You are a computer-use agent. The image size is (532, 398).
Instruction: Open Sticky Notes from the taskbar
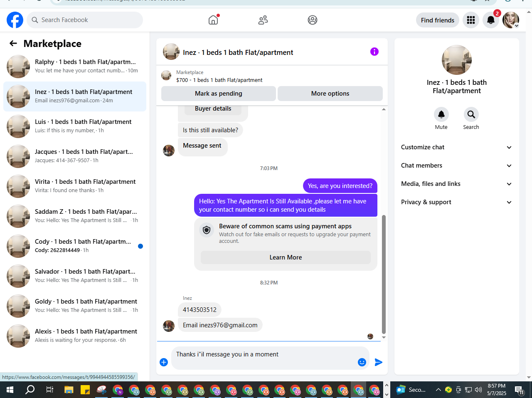pyautogui.click(x=85, y=390)
